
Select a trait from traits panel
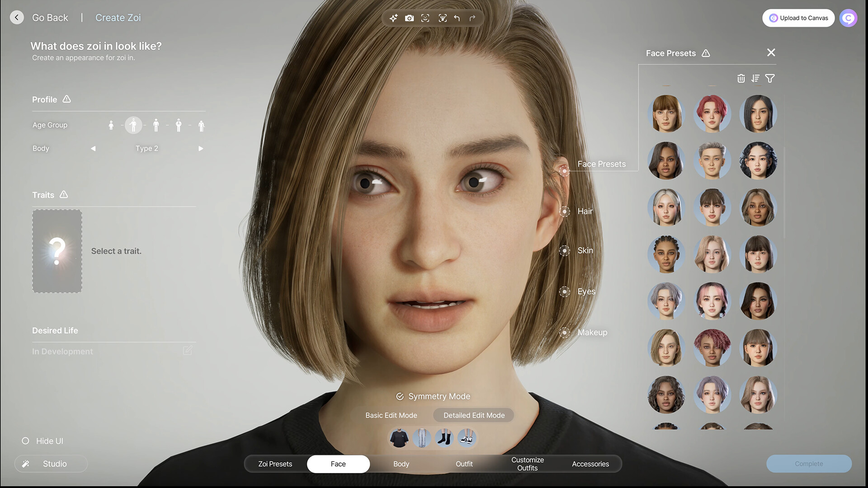point(57,251)
